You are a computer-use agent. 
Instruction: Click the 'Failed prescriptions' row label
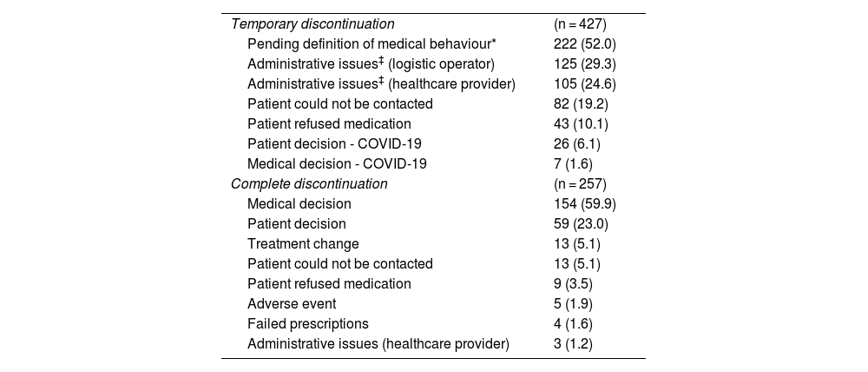pyautogui.click(x=307, y=324)
